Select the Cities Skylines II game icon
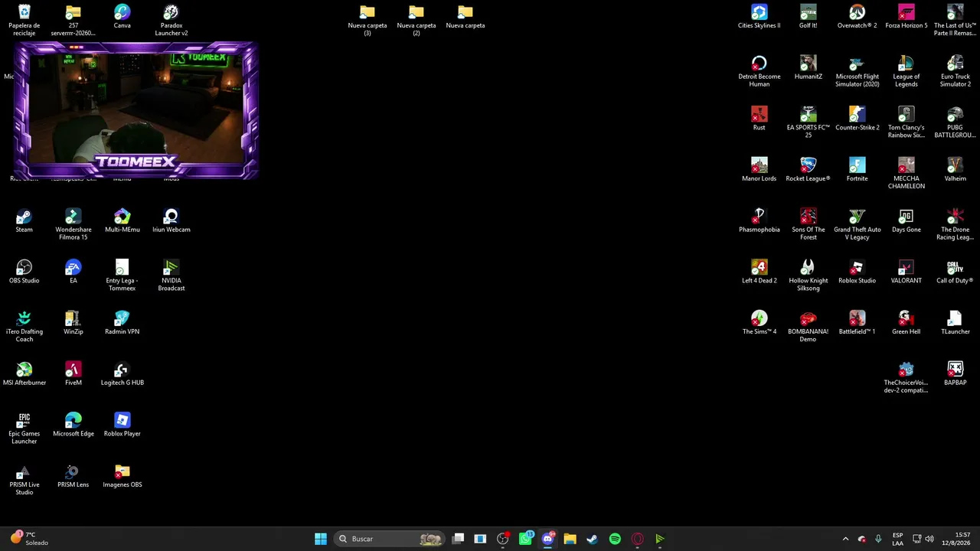Image resolution: width=980 pixels, height=551 pixels. 759,17
